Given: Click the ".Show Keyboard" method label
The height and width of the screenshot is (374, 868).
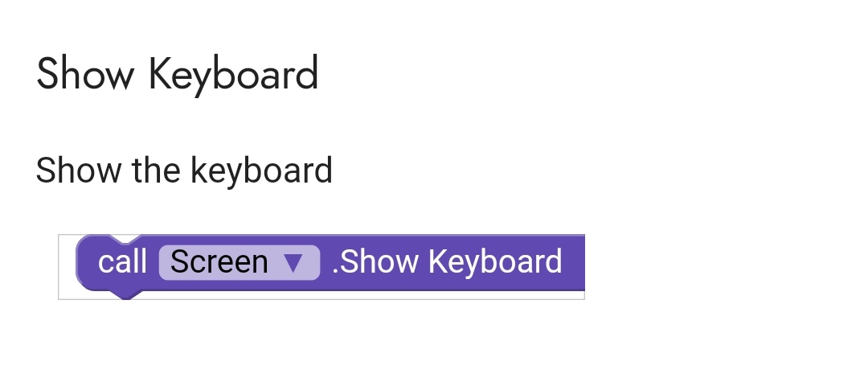Looking at the screenshot, I should [x=447, y=262].
